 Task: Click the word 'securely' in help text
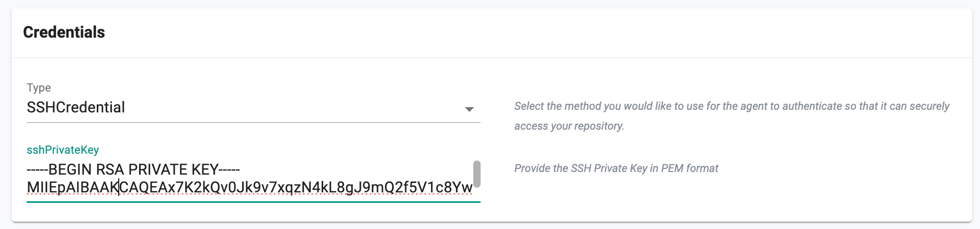pos(929,106)
